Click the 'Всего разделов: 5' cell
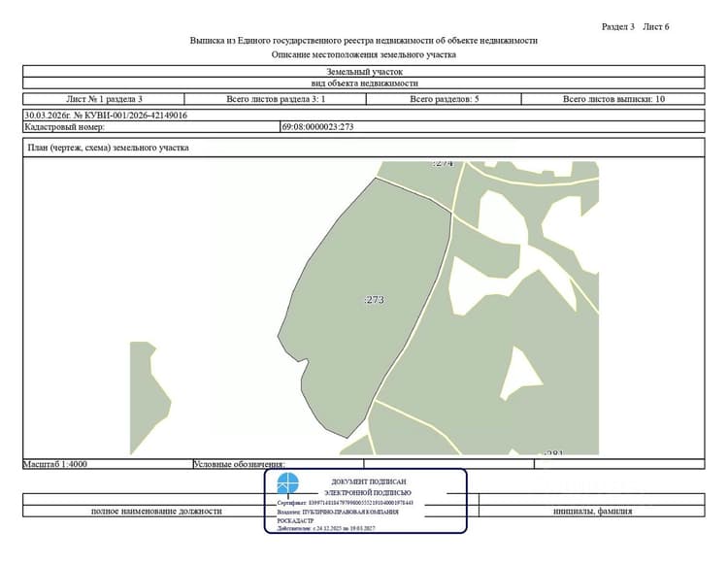Image resolution: width=728 pixels, height=563 pixels. [x=444, y=99]
